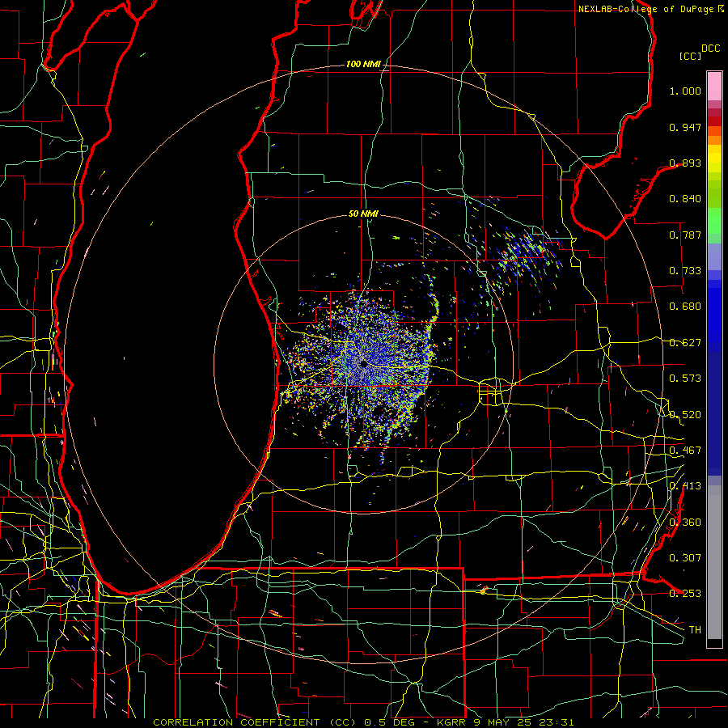
Task: Select the 0.840 scale label
Action: point(685,199)
